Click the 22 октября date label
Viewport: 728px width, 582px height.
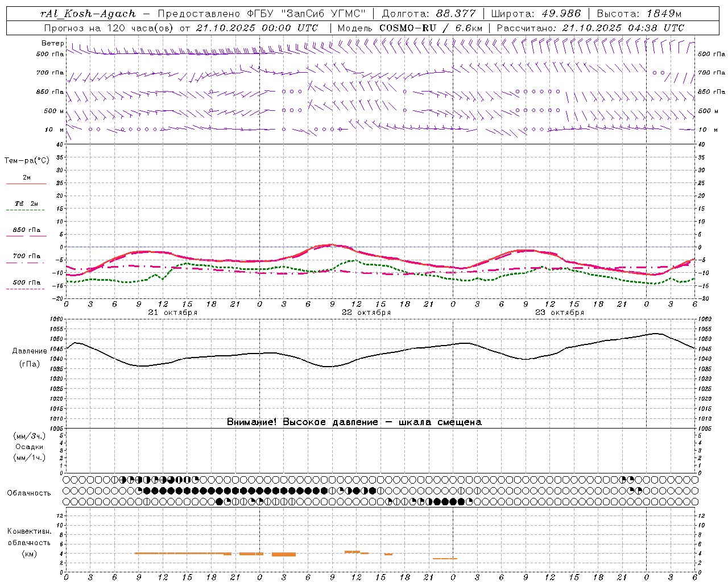click(x=366, y=313)
